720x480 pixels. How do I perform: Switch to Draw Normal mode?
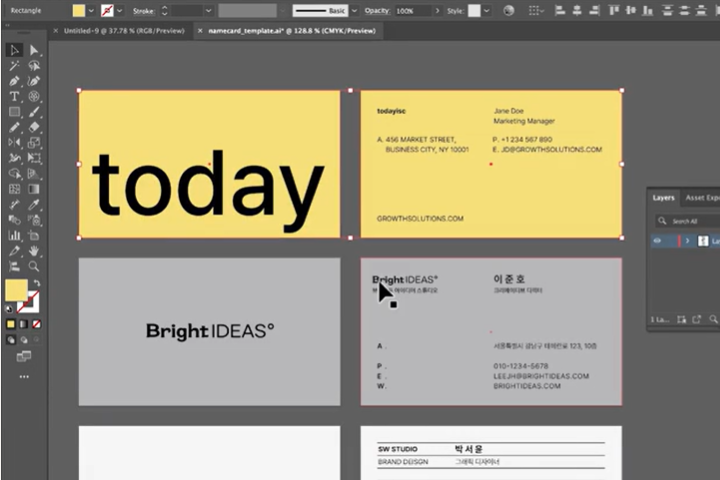(x=11, y=340)
